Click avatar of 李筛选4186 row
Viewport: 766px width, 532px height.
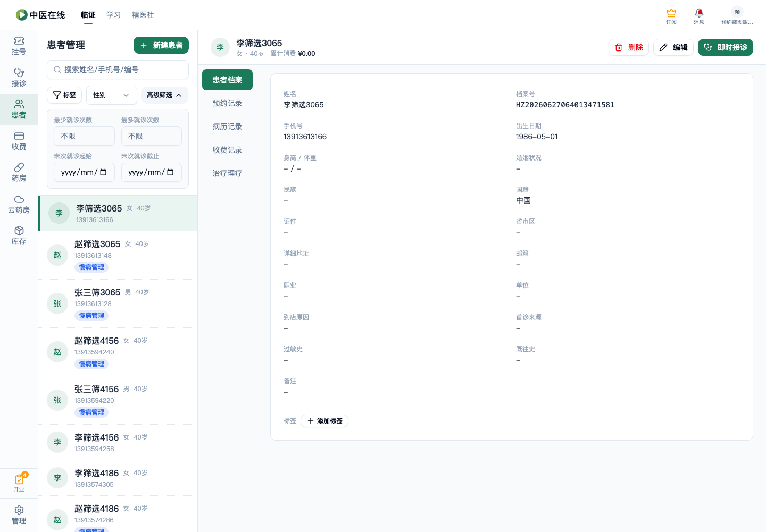coord(57,478)
